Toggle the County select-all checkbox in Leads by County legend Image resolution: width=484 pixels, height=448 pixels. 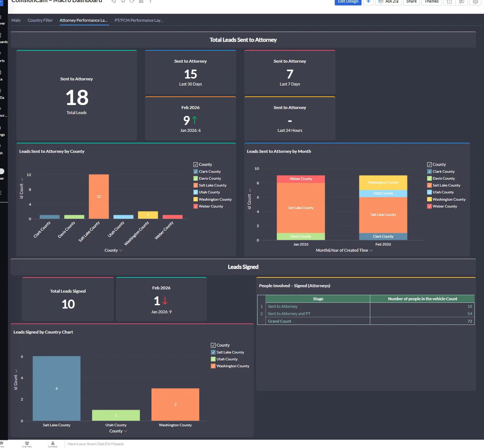click(x=196, y=164)
